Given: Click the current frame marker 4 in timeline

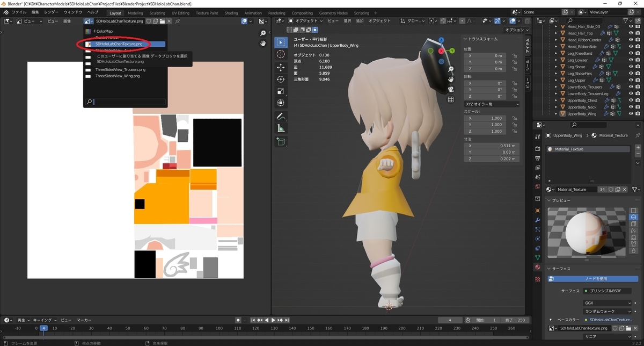Looking at the screenshot, I should click(44, 328).
